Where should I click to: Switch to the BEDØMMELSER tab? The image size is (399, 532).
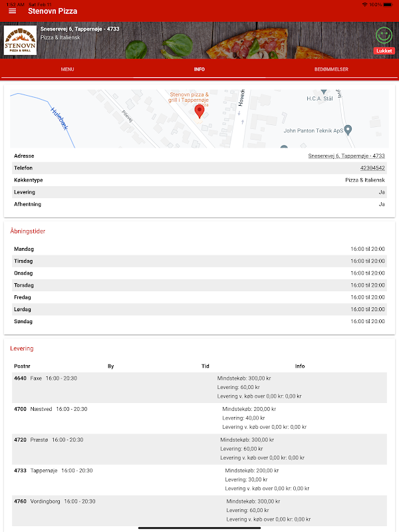331,69
